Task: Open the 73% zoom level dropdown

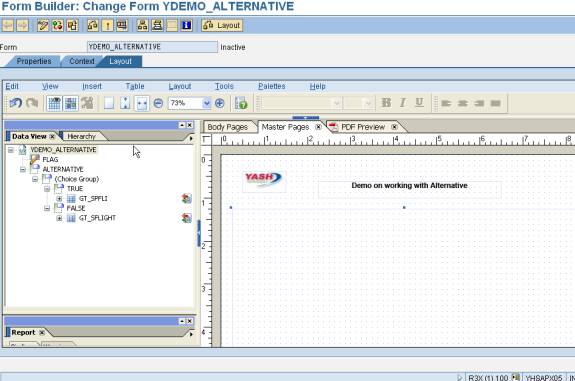Action: (207, 103)
